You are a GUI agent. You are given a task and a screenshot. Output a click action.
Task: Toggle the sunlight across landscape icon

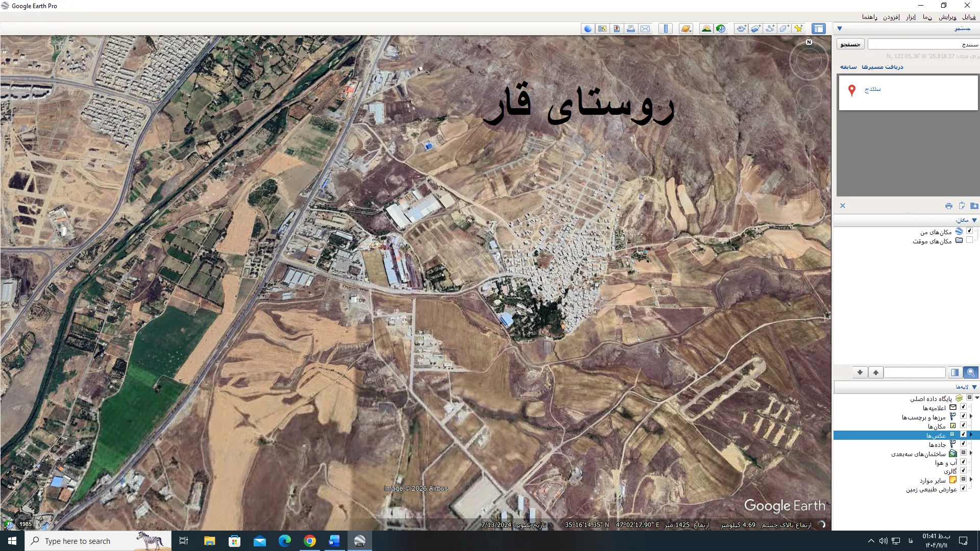(x=706, y=29)
